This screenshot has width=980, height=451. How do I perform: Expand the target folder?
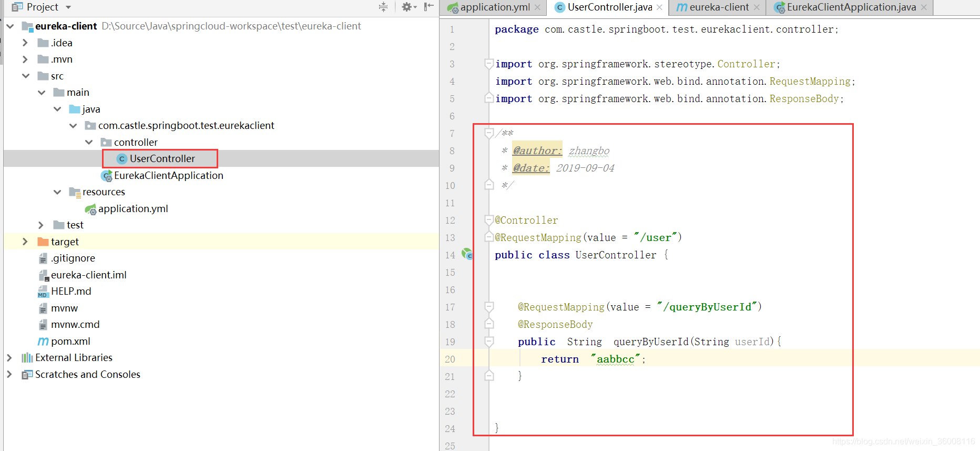25,242
